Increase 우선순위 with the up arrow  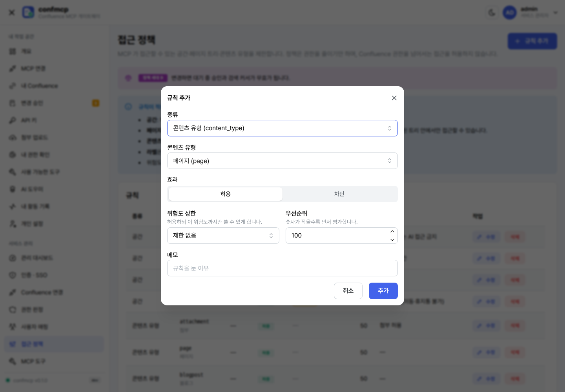[x=392, y=231]
